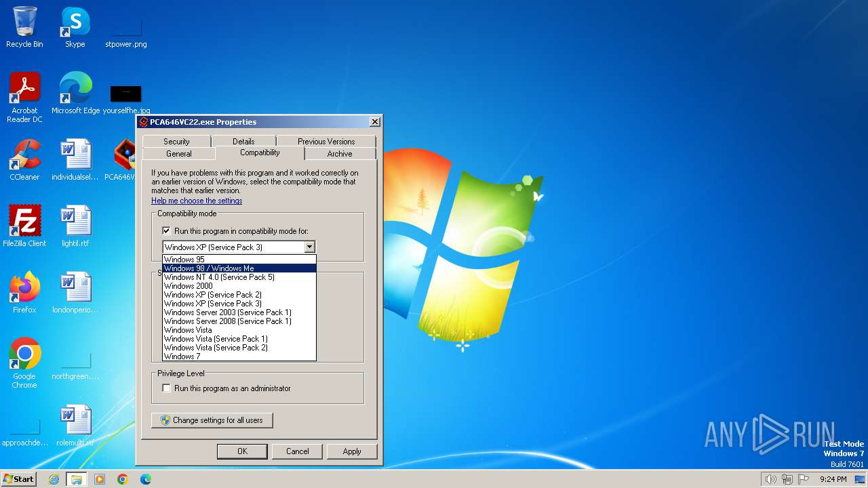Select the Google Chrome desktop shortcut
The height and width of the screenshot is (488, 868).
point(24,363)
